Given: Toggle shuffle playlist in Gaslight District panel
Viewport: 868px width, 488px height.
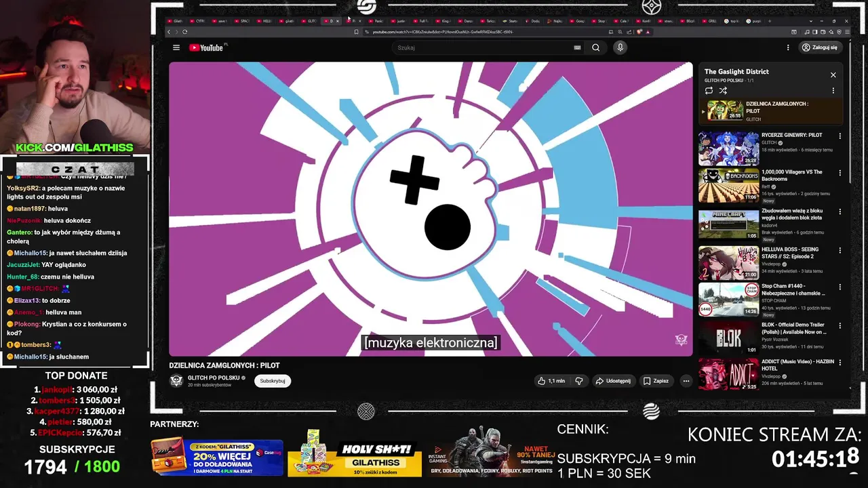Looking at the screenshot, I should coord(723,90).
